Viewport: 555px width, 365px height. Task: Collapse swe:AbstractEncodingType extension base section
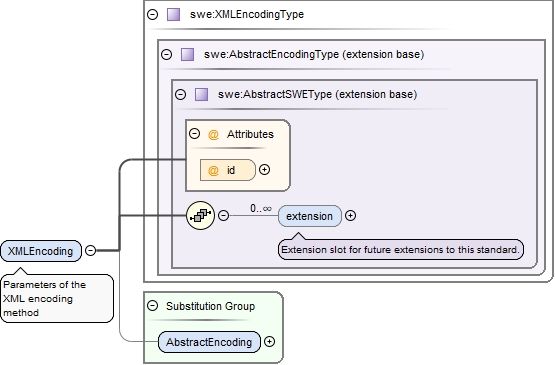tap(166, 55)
